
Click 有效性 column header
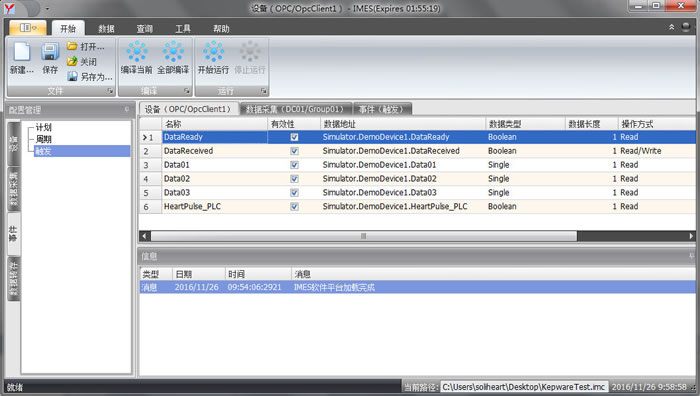(294, 124)
